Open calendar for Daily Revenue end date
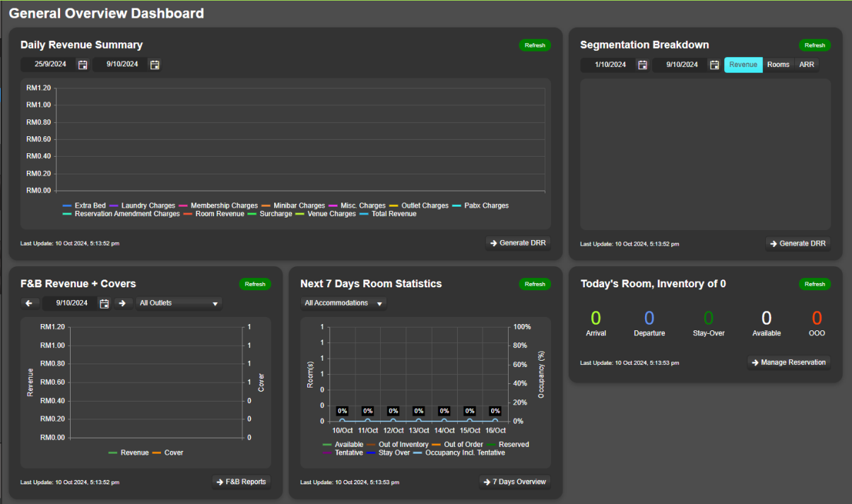 coord(155,65)
